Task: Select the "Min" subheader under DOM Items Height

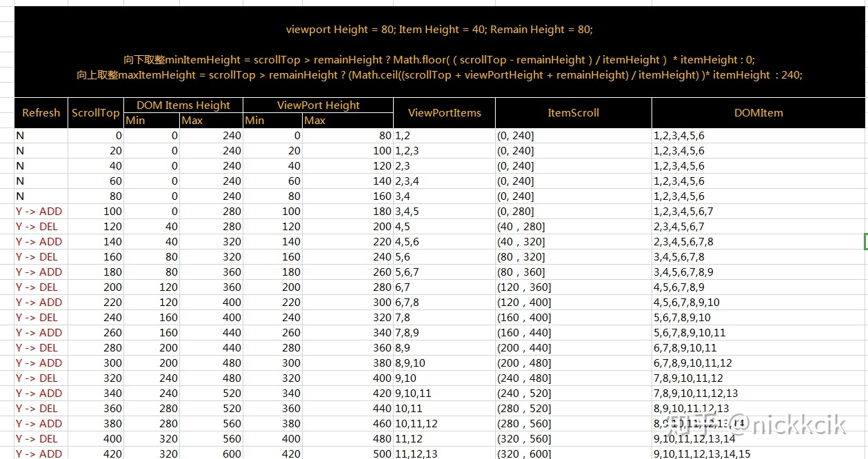Action: click(152, 121)
